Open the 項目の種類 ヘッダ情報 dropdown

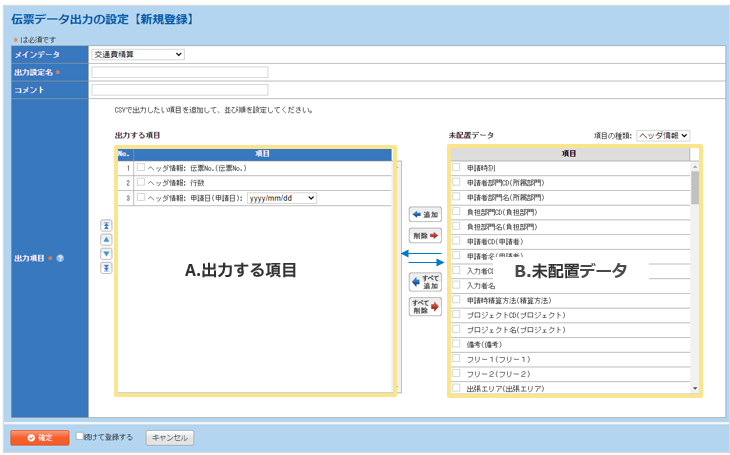coord(663,135)
